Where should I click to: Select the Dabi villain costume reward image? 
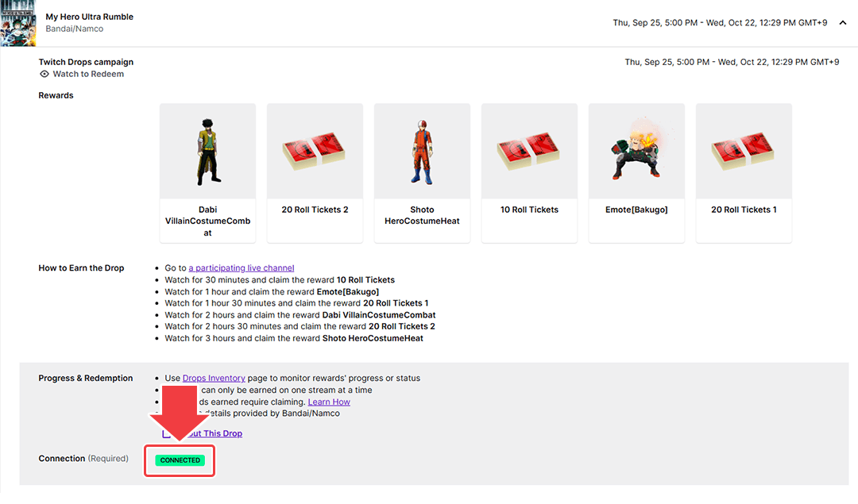pyautogui.click(x=207, y=151)
